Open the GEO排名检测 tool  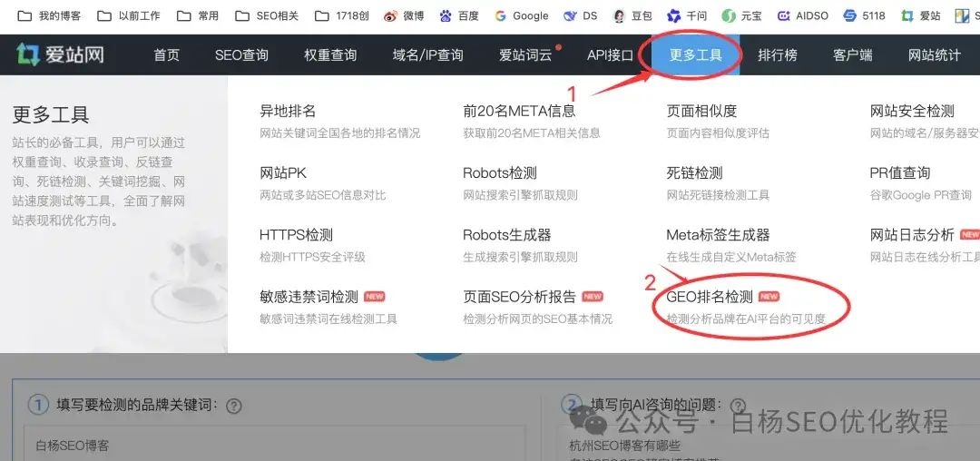710,296
